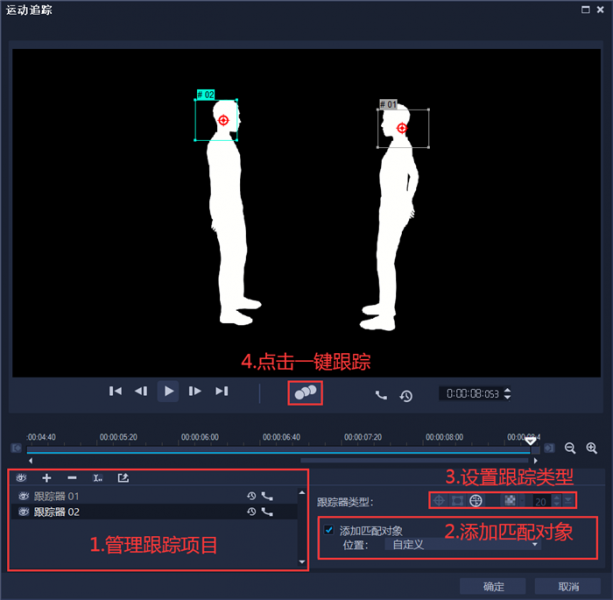Select multi-point tracker type icon
The image size is (613, 600).
point(475,500)
